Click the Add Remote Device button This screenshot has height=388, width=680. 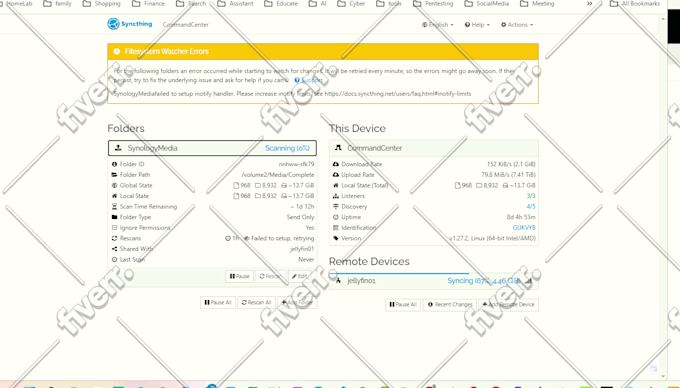coord(508,304)
